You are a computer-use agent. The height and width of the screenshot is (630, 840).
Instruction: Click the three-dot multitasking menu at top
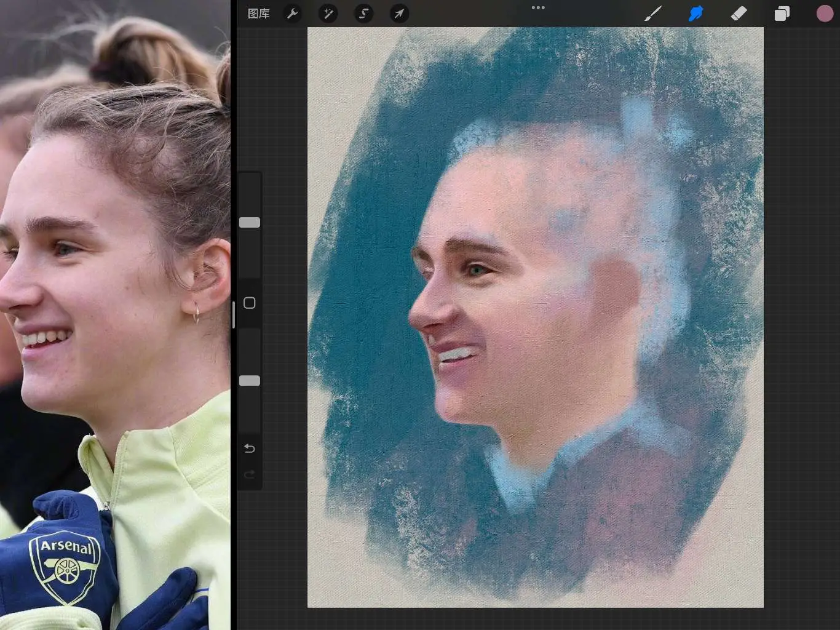pyautogui.click(x=538, y=8)
